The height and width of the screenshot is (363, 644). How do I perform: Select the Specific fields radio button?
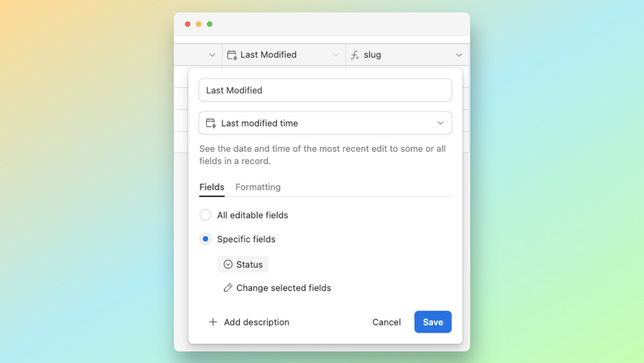point(205,239)
